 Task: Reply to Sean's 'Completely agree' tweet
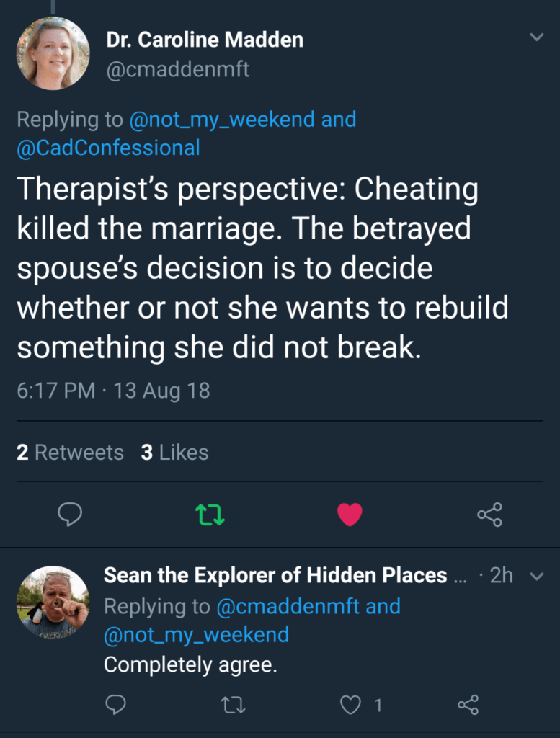click(115, 705)
